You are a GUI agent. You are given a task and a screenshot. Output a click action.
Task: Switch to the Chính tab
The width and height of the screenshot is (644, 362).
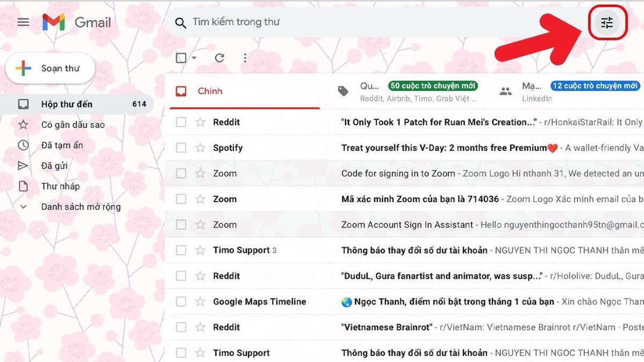coord(209,91)
